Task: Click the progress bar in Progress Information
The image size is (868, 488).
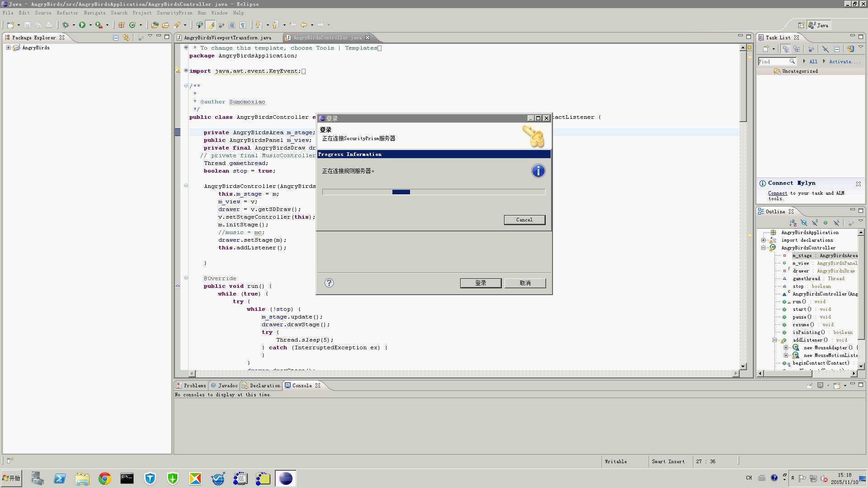Action: click(434, 192)
